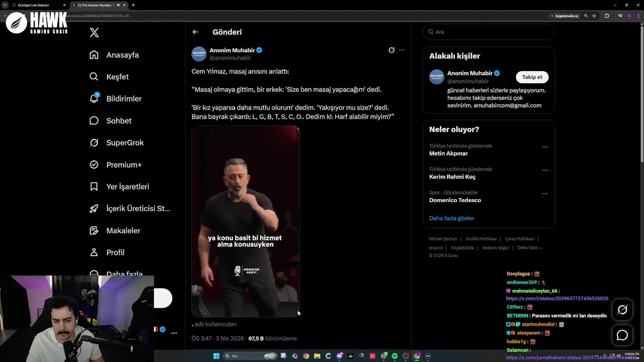Open the Metin Akpınar trending topic

448,153
